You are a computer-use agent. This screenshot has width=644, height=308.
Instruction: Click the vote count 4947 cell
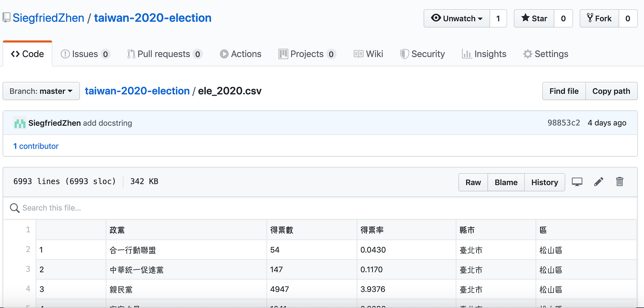tap(311, 289)
